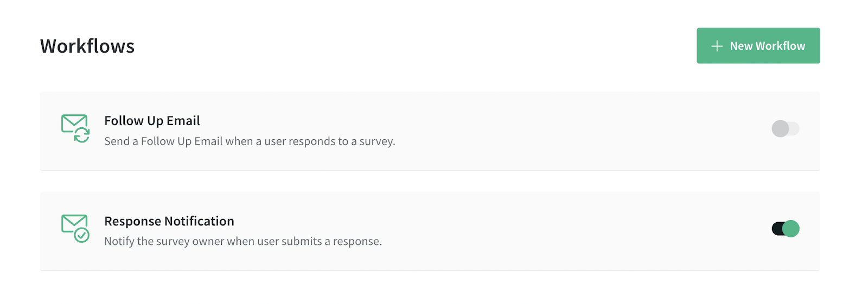Select the Follow Up Email workflow card
Viewport: 868px width, 304px height.
click(x=430, y=131)
